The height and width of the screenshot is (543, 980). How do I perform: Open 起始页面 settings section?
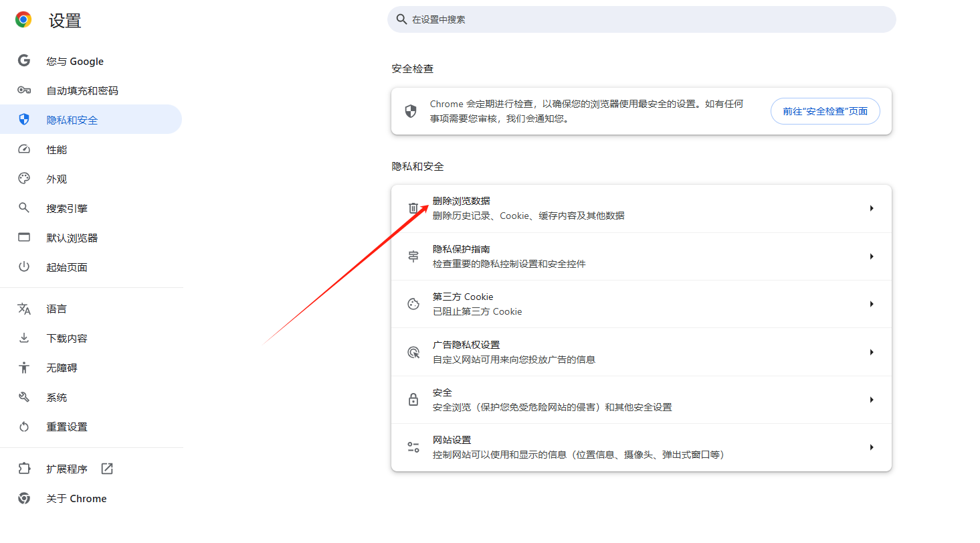click(x=91, y=267)
